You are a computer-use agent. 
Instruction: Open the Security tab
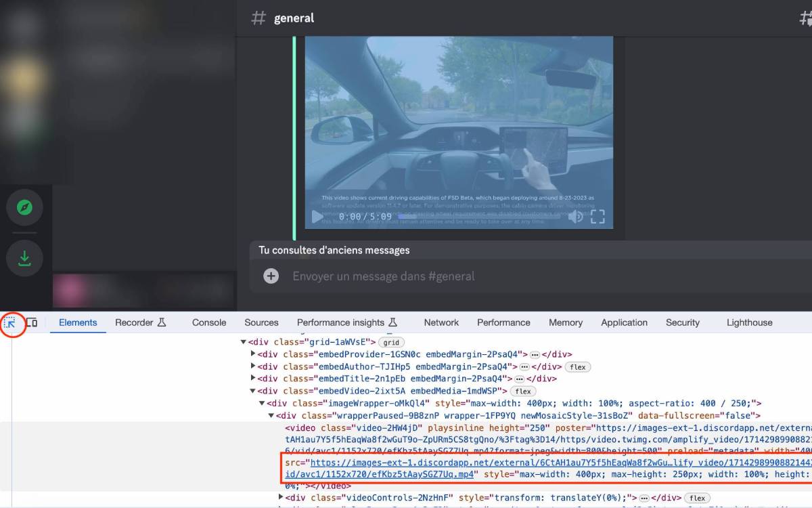683,322
